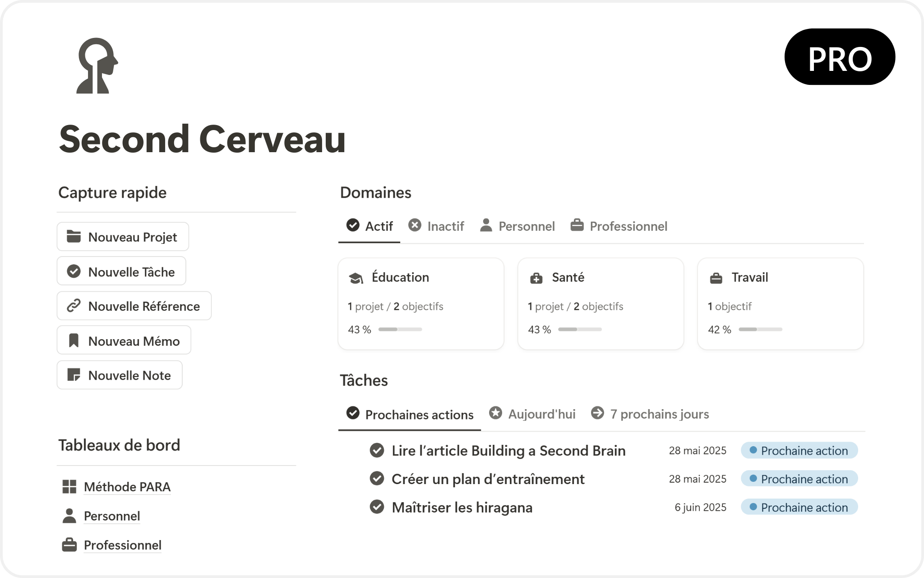The image size is (924, 578).
Task: Click the grid icon beside Méthode PARA
Action: (69, 487)
